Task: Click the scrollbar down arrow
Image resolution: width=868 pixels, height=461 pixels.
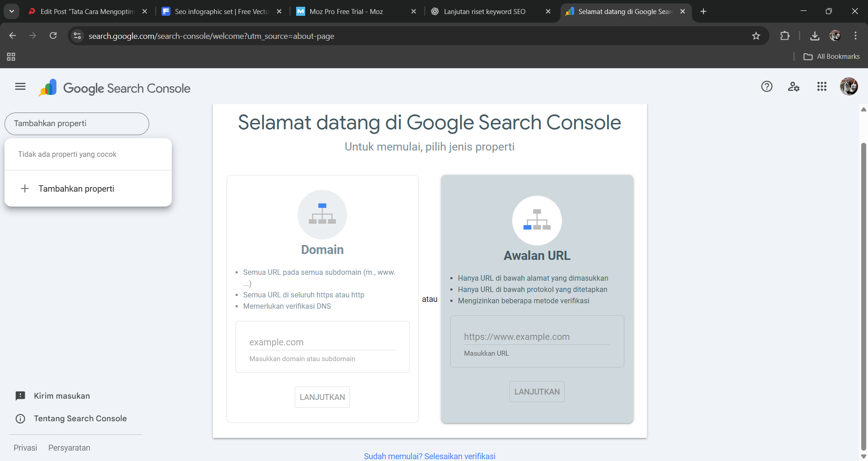Action: 863,456
